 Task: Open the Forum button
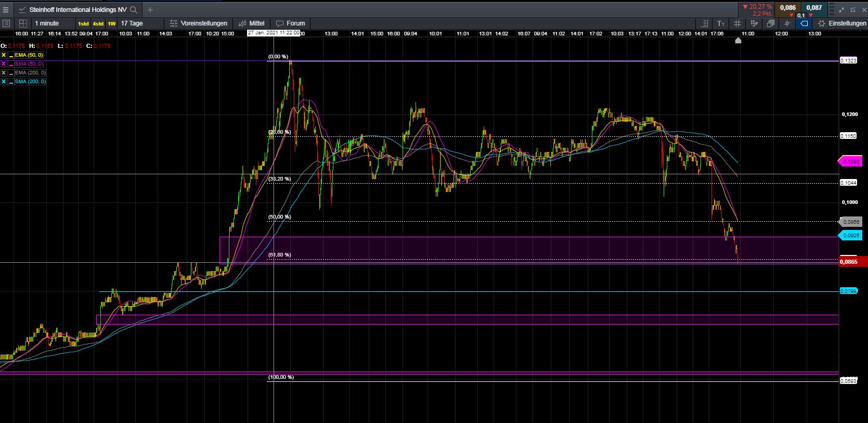[x=291, y=23]
